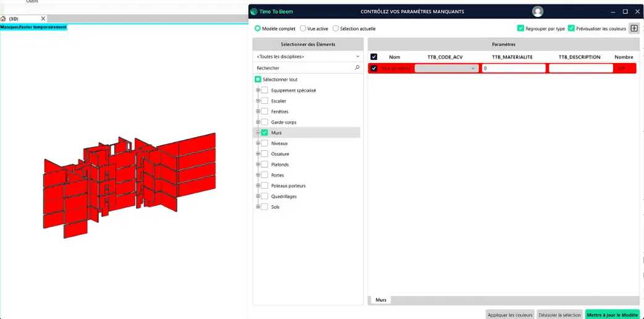Expand the Plafonds tree node
The width and height of the screenshot is (644, 319).
tap(258, 164)
